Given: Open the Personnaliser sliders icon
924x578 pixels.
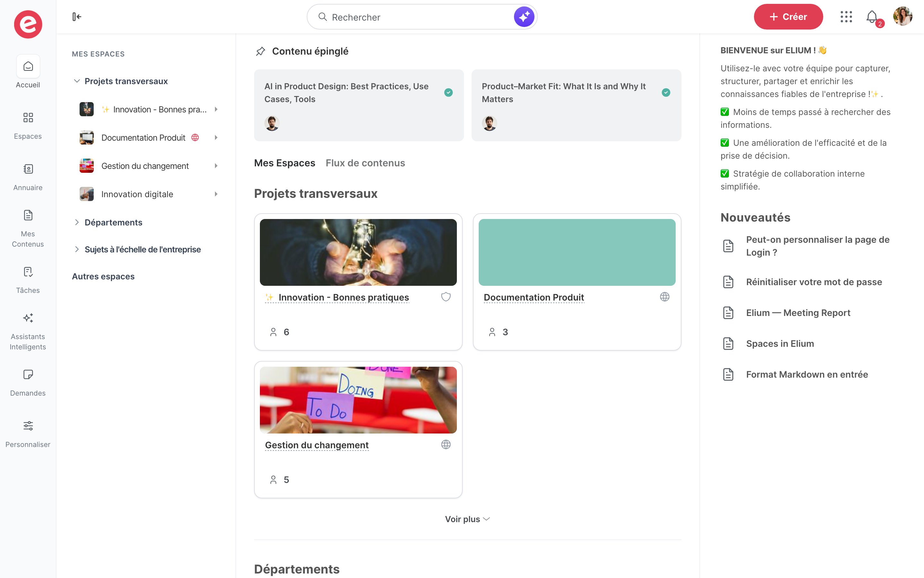Looking at the screenshot, I should click(28, 426).
